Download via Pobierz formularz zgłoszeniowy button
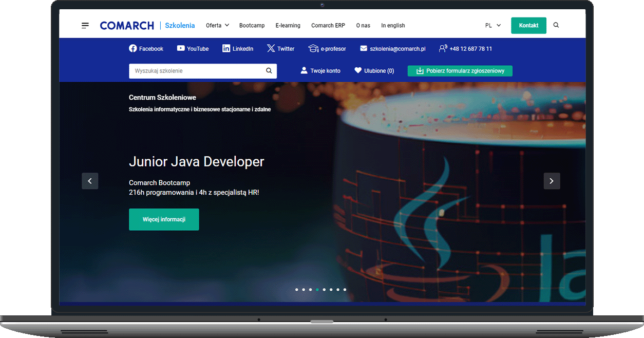Viewport: 644px width, 338px height. [x=460, y=71]
